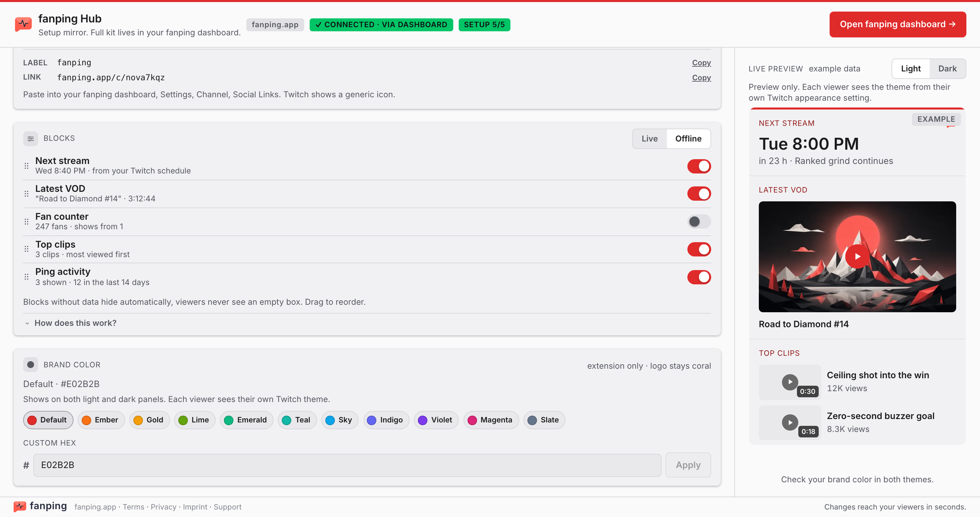The width and height of the screenshot is (980, 517).
Task: Select the Offline blocks tab
Action: 688,139
